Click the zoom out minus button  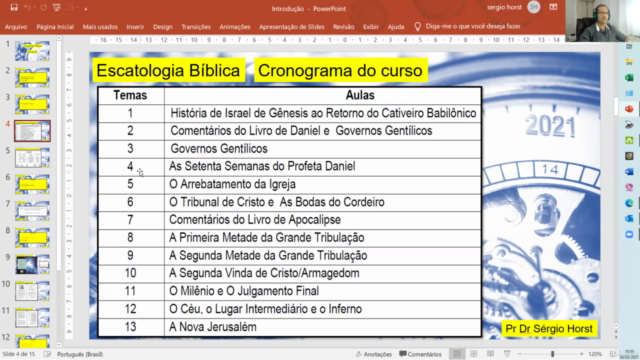click(x=520, y=354)
